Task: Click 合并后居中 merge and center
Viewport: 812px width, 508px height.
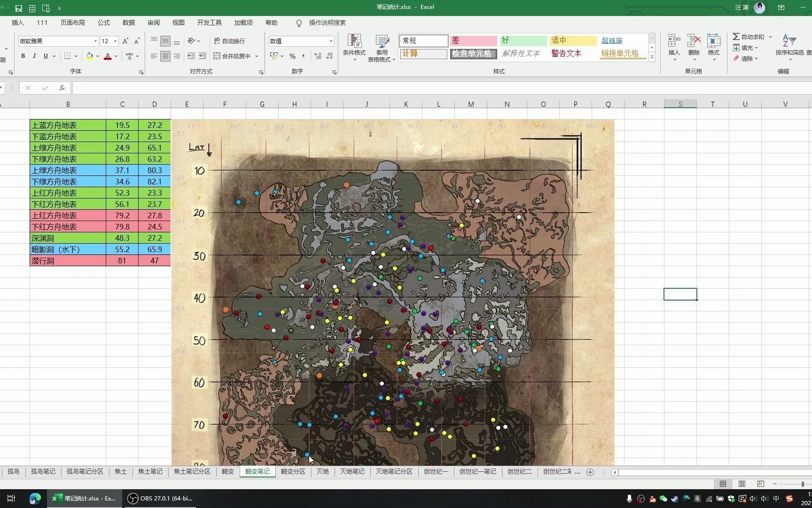Action: pos(232,56)
